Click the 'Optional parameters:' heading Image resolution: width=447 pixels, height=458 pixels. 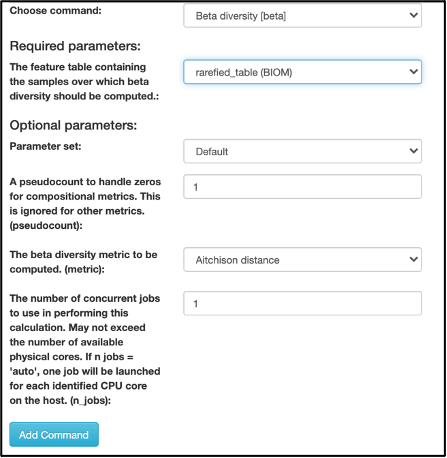tap(73, 125)
